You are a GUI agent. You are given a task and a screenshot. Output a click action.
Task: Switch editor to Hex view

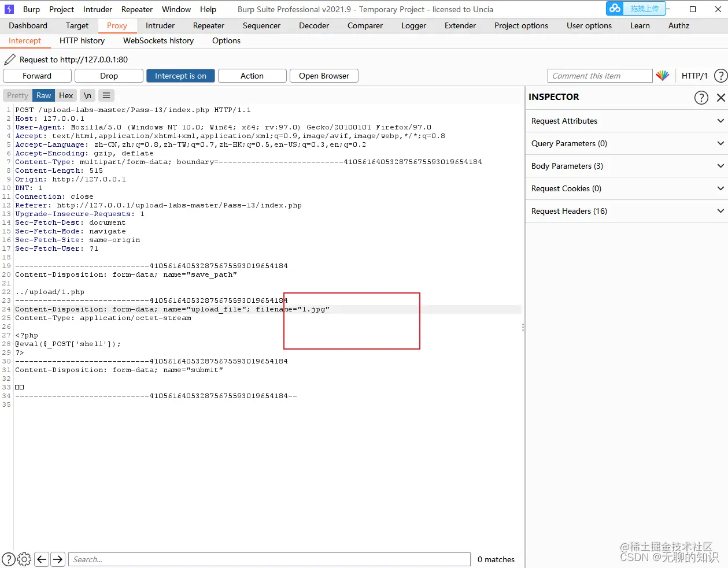tap(66, 95)
